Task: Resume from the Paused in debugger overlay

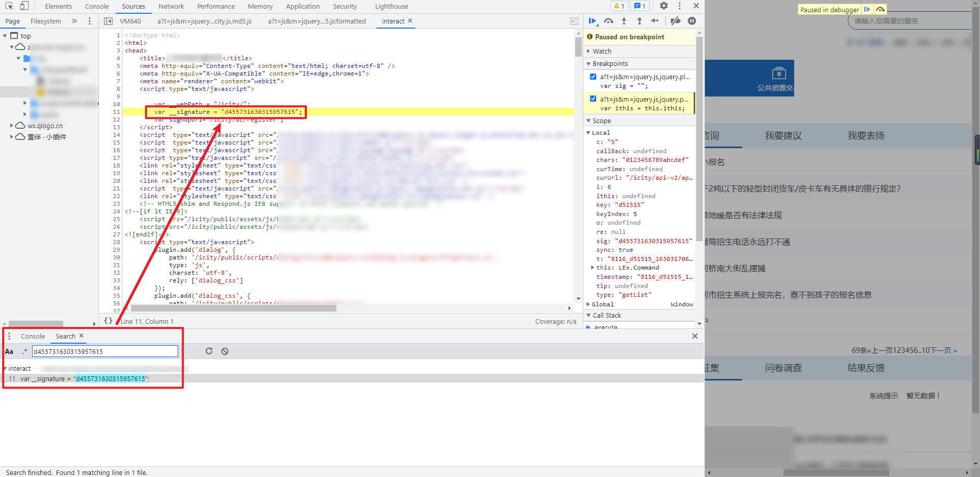Action: (x=867, y=9)
